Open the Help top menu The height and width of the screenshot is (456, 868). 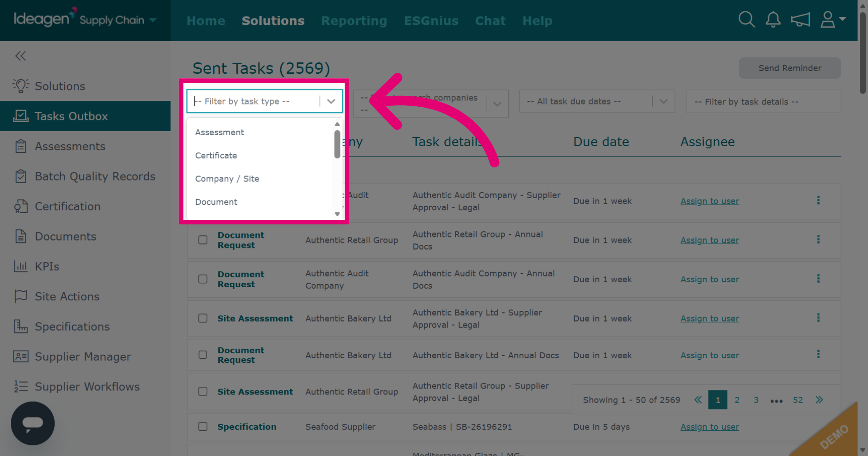pyautogui.click(x=537, y=21)
